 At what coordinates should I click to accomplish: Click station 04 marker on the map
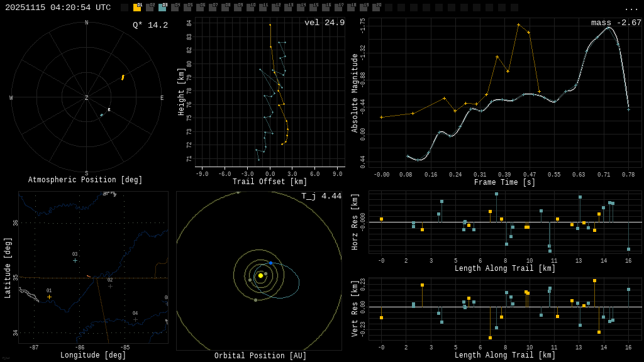pyautogui.click(x=135, y=319)
